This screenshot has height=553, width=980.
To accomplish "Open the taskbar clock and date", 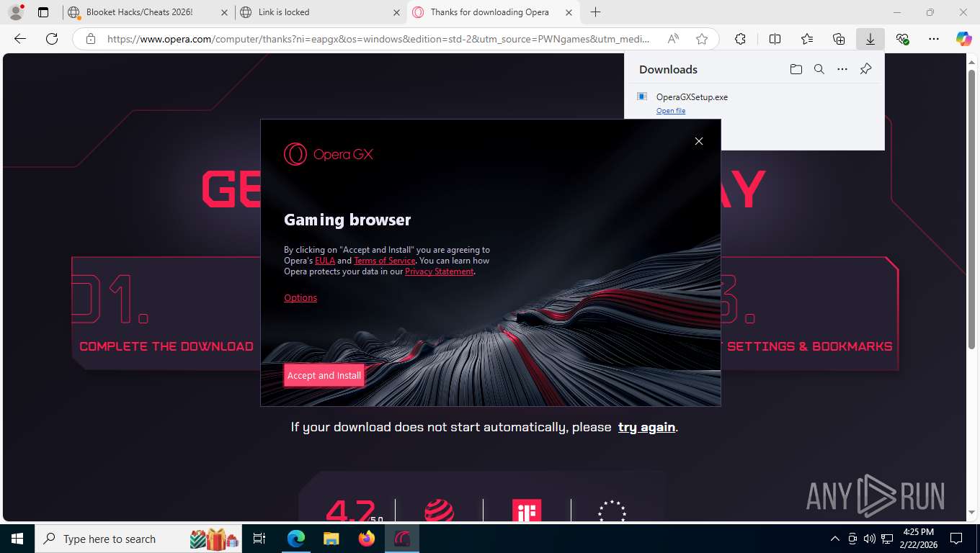I will point(918,539).
